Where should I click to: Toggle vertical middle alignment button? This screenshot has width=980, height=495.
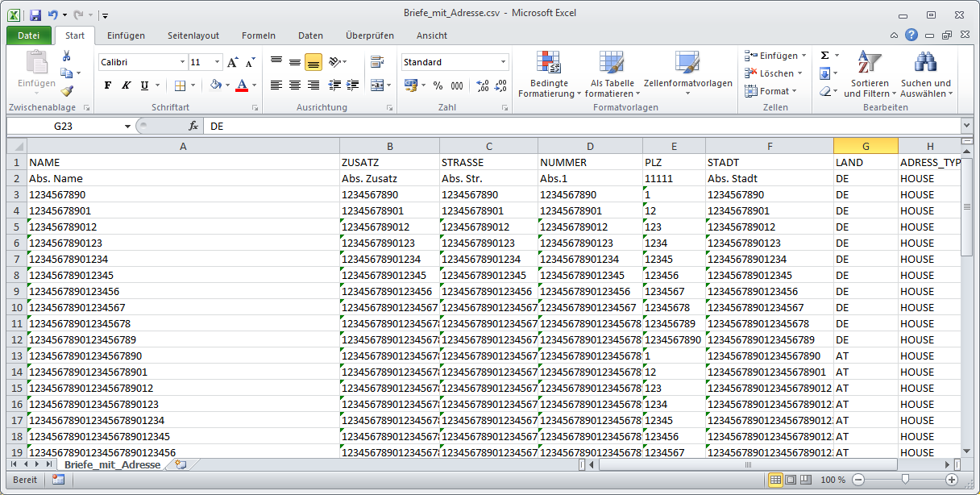tap(295, 62)
